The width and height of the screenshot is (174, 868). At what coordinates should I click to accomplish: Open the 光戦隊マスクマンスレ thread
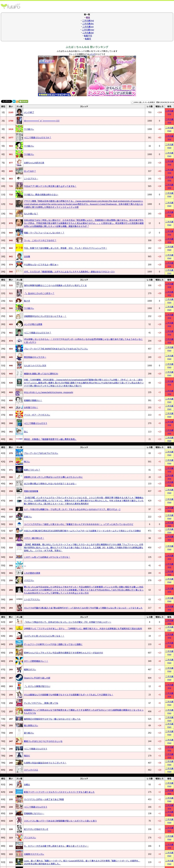[34, 854]
